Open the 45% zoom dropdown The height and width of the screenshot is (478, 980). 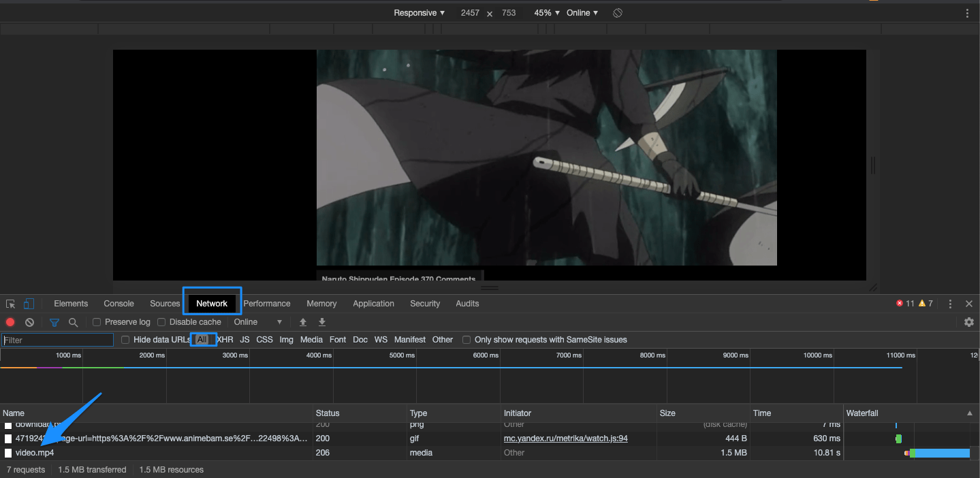[x=547, y=13]
